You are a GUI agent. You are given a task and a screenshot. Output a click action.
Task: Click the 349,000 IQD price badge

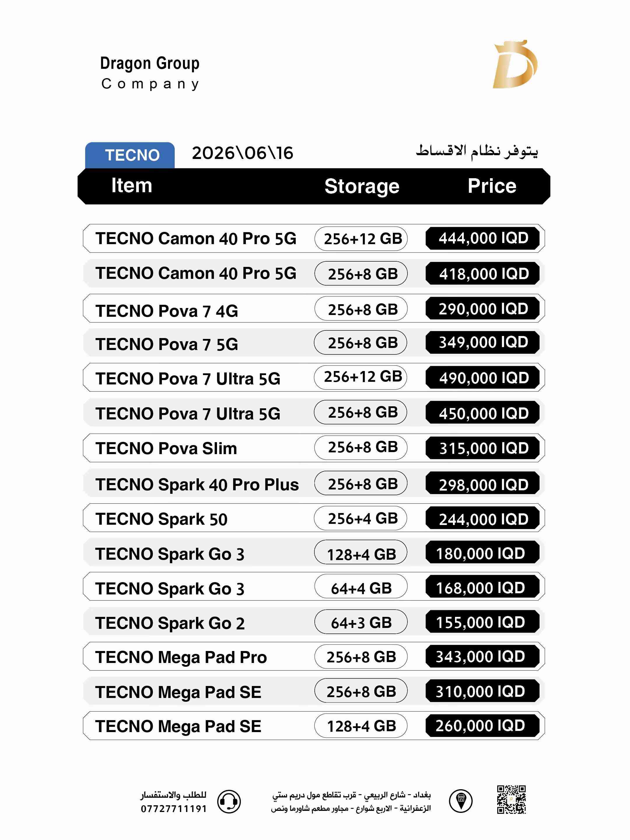point(483,342)
